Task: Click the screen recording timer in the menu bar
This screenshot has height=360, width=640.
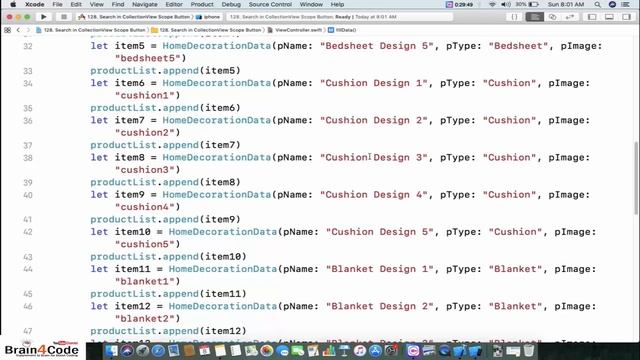Action: click(x=460, y=4)
